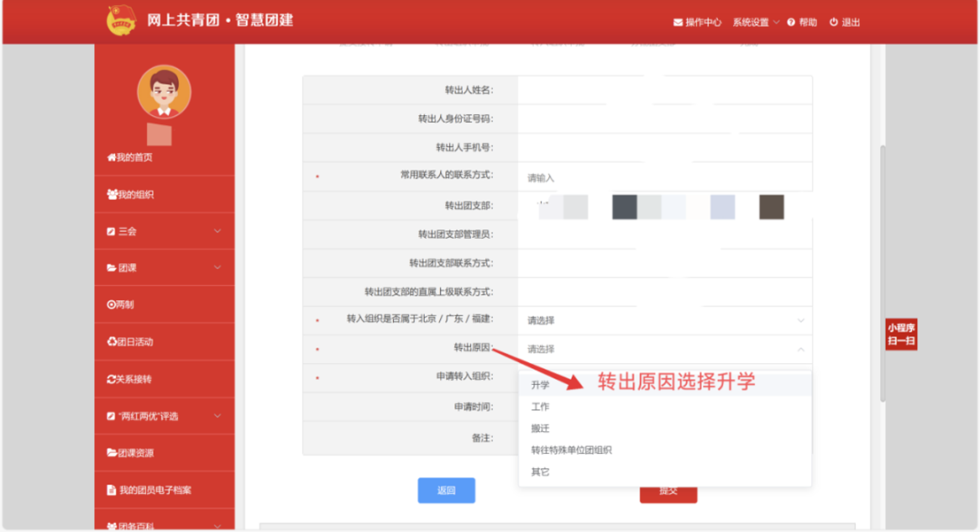Open 我的首页 in the sidebar
The height and width of the screenshot is (532, 980).
(x=130, y=158)
